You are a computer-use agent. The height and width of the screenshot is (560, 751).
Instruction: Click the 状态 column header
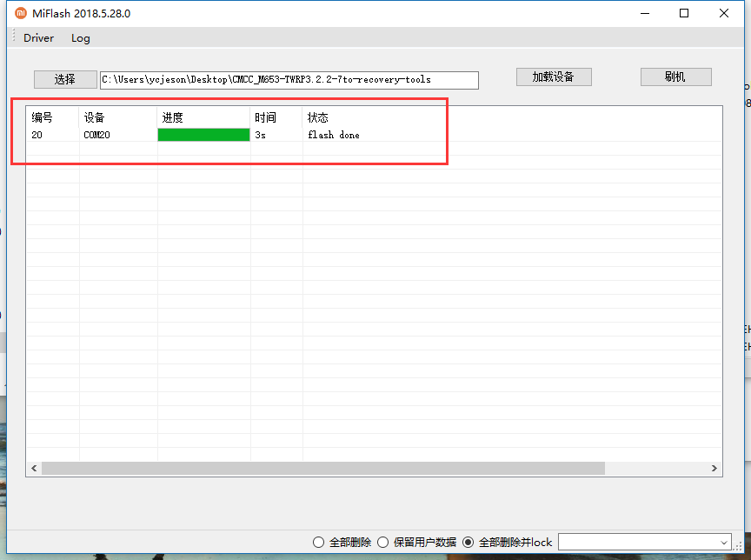[318, 117]
